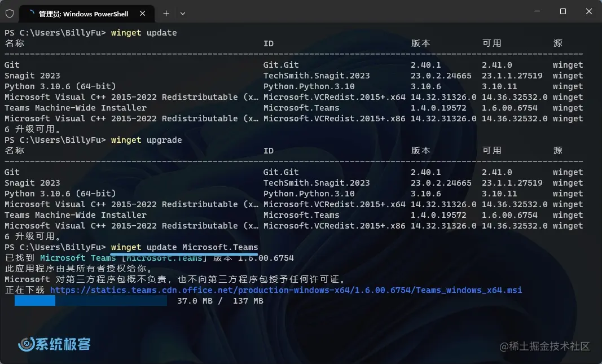
Task: Open a new tab with plus button
Action: click(x=166, y=14)
